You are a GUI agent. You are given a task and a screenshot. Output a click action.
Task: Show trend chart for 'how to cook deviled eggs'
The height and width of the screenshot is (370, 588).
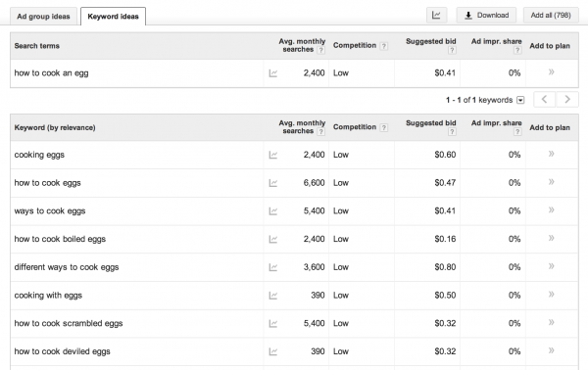pos(273,351)
